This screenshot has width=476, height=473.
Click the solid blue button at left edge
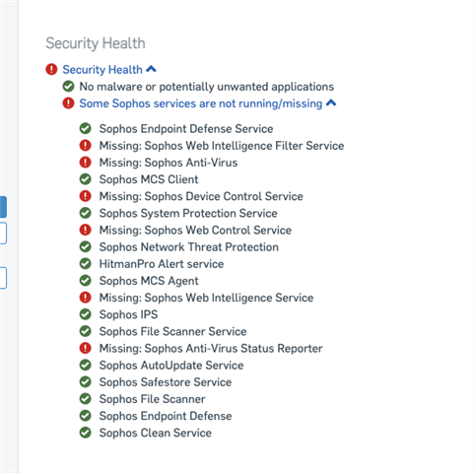tap(3, 207)
